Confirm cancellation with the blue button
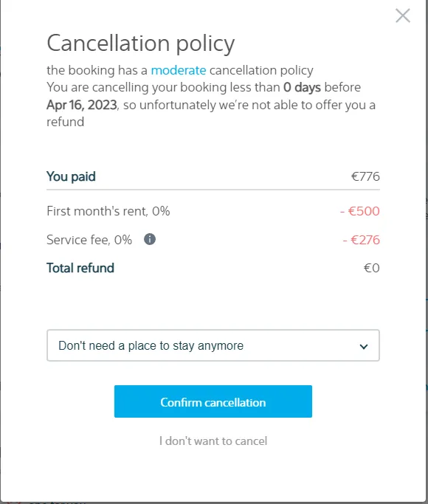The width and height of the screenshot is (428, 504). coord(213,401)
